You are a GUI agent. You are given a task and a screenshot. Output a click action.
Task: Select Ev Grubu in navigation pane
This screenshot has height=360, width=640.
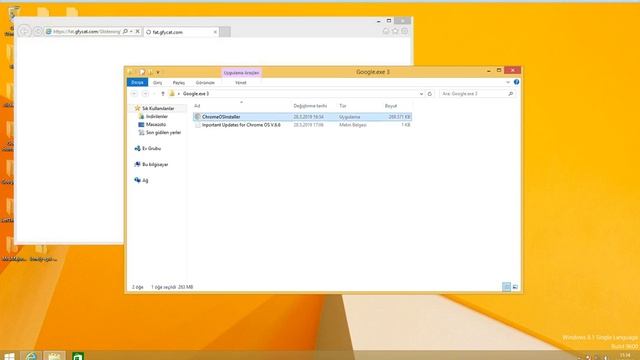click(x=151, y=149)
